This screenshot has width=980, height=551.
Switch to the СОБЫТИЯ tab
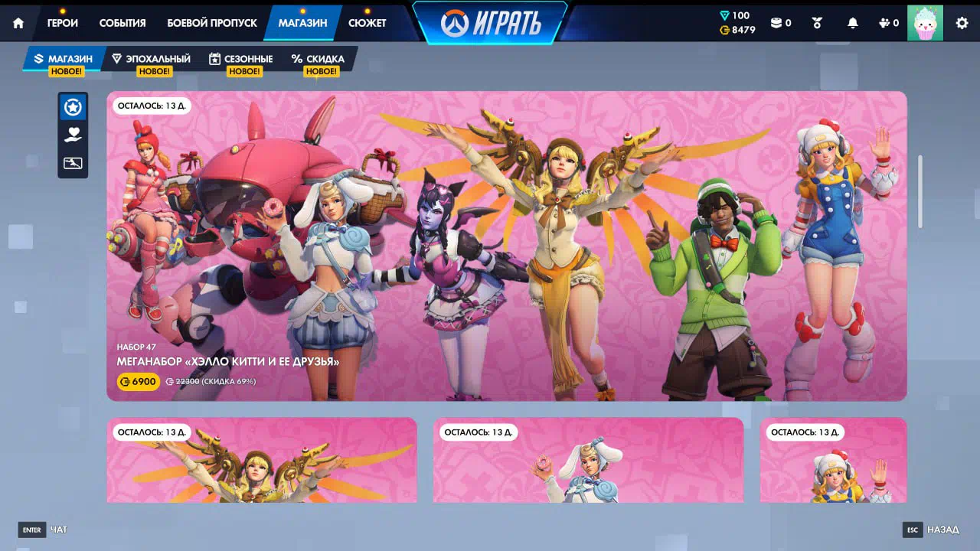[122, 23]
